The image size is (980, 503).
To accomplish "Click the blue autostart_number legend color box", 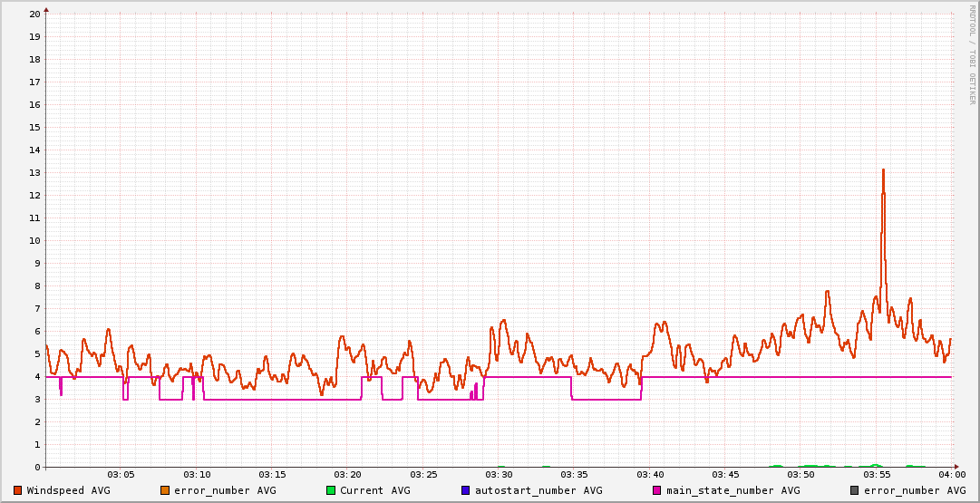I will pyautogui.click(x=466, y=490).
